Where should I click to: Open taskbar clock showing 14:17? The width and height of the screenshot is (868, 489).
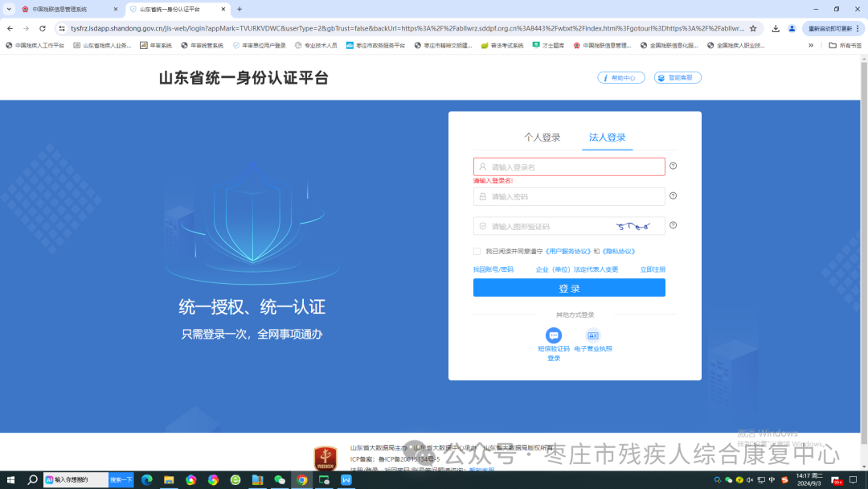[809, 479]
